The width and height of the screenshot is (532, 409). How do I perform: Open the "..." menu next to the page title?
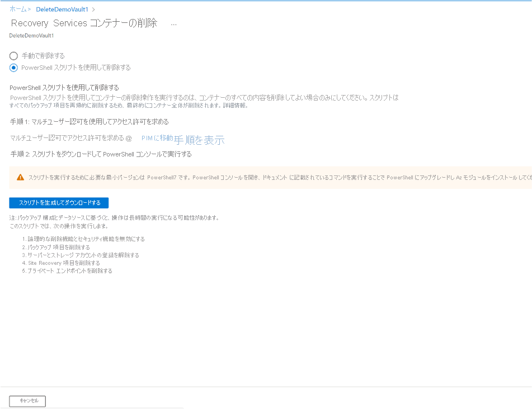173,23
